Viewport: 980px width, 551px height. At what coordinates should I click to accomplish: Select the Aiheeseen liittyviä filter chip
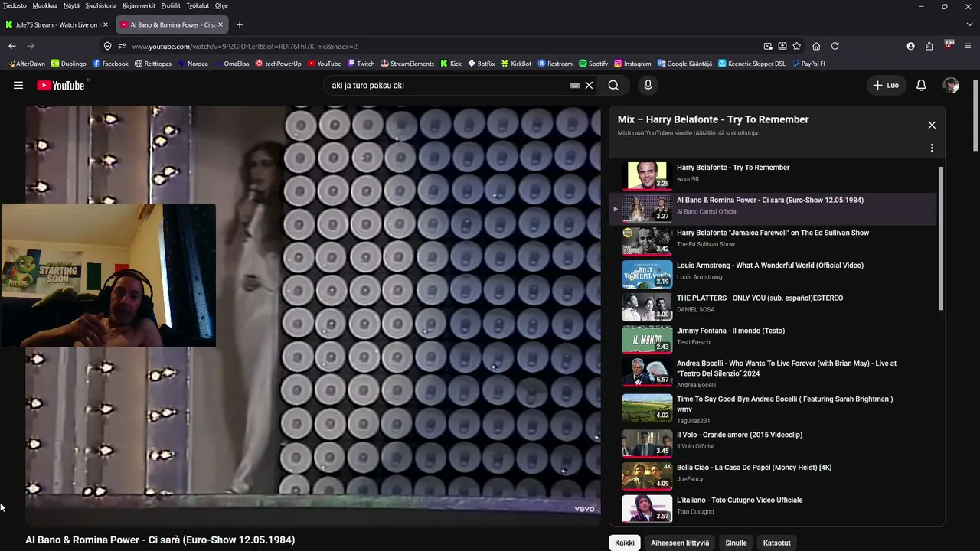pyautogui.click(x=680, y=543)
